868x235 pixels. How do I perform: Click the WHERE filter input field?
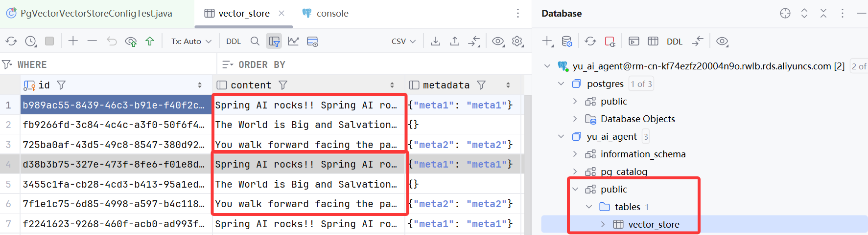[108, 64]
